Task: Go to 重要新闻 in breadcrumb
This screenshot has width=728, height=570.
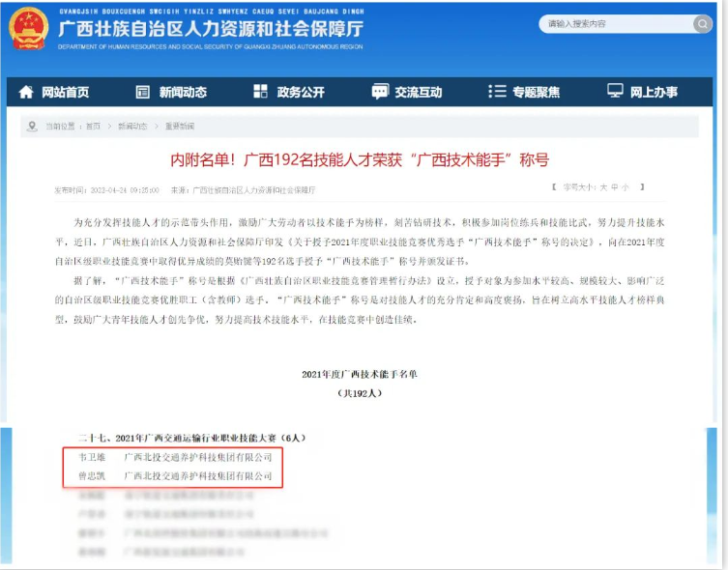Action: [180, 127]
